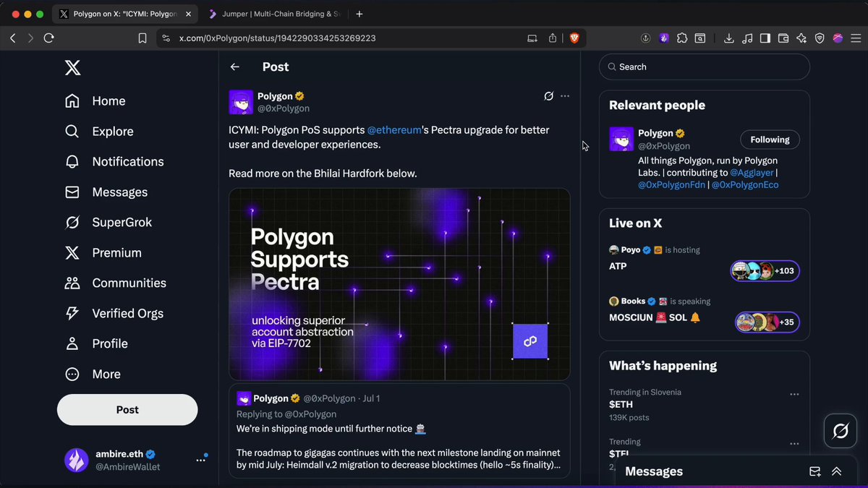
Task: Open a new browser tab
Action: pos(359,14)
